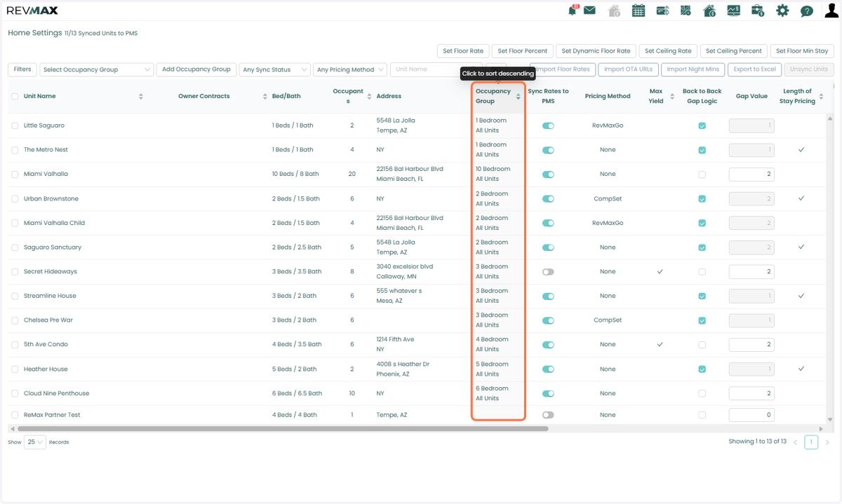Viewport: 842px width, 504px height.
Task: Open the Filters button
Action: pos(22,69)
